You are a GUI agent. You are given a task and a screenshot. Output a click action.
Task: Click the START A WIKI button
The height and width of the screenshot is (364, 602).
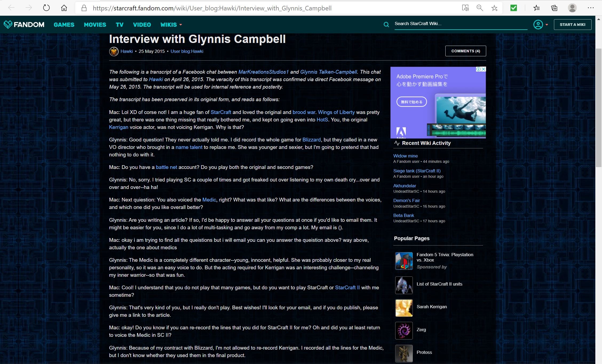point(572,24)
